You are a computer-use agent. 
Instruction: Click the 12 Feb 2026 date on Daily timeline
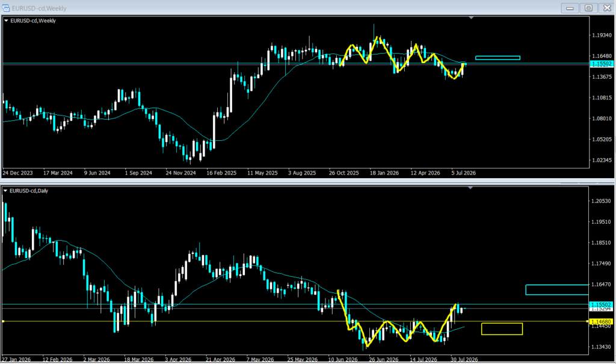(x=57, y=359)
